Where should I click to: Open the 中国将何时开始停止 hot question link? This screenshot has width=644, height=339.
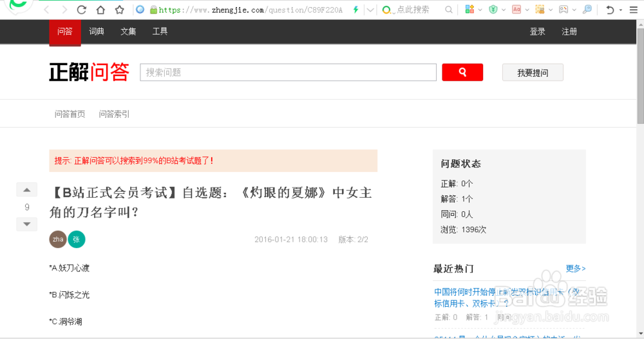point(507,298)
